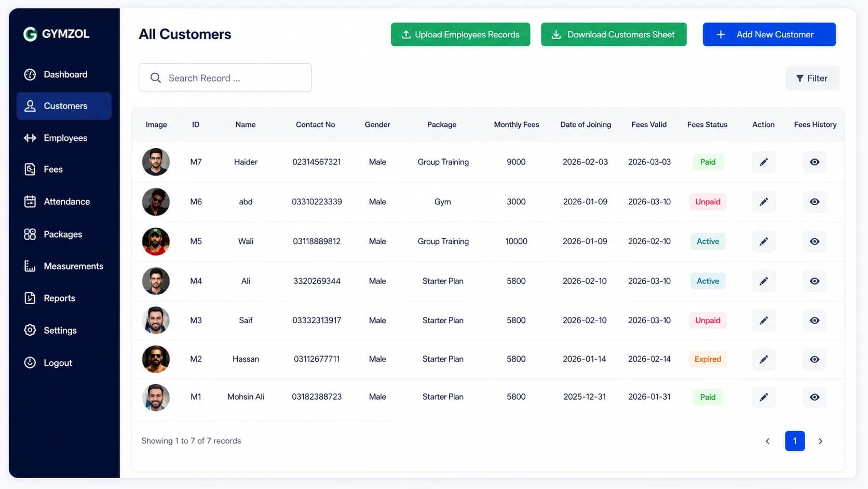
Task: Go to next page arrow
Action: point(820,441)
